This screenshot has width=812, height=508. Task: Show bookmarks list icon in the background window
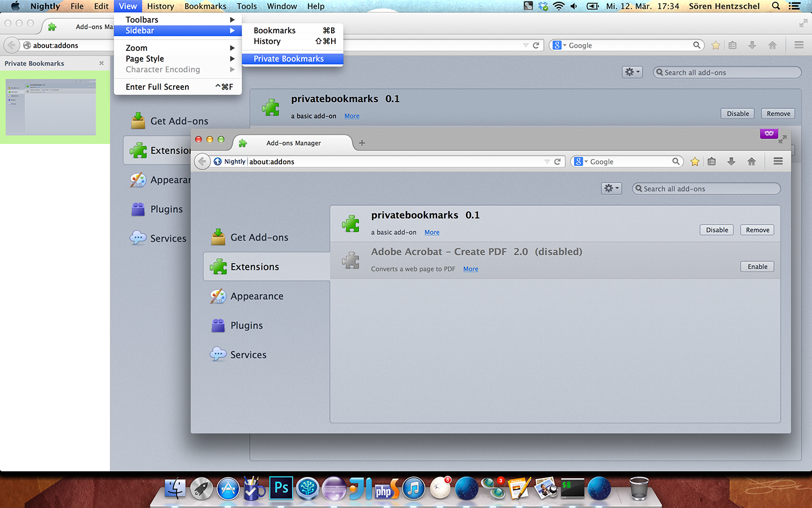click(732, 45)
